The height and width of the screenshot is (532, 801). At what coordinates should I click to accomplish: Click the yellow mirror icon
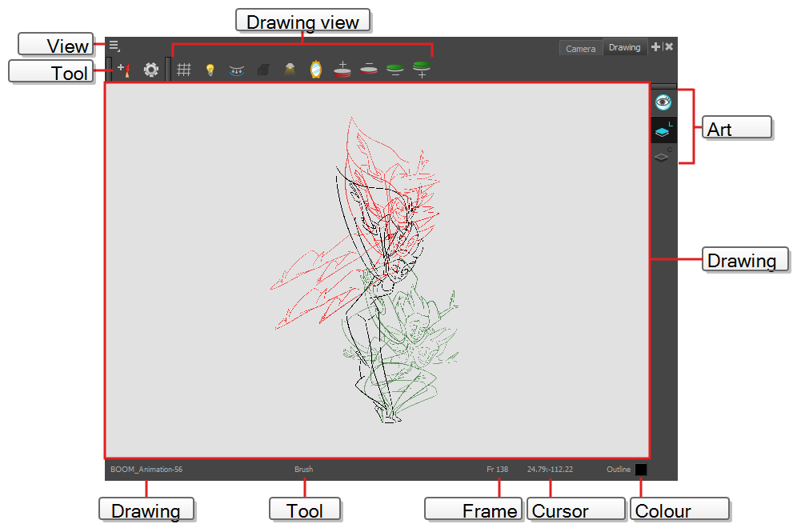click(x=315, y=70)
